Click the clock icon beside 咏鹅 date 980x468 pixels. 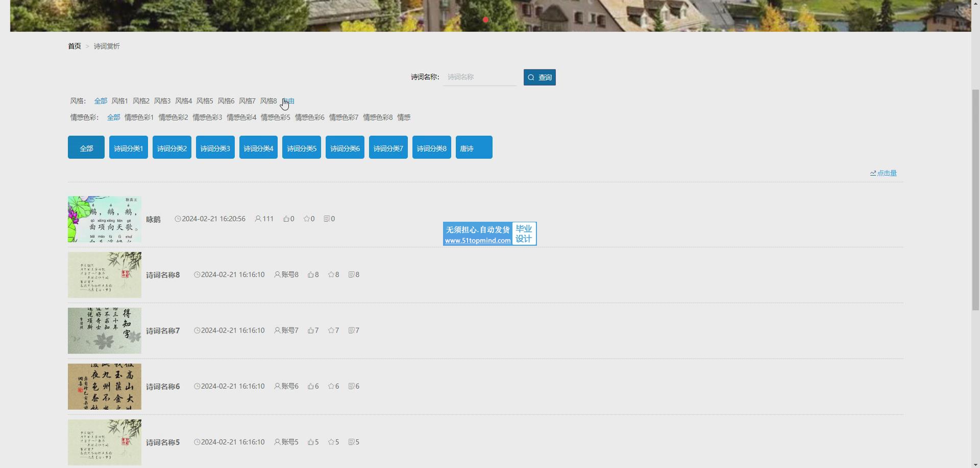click(178, 219)
